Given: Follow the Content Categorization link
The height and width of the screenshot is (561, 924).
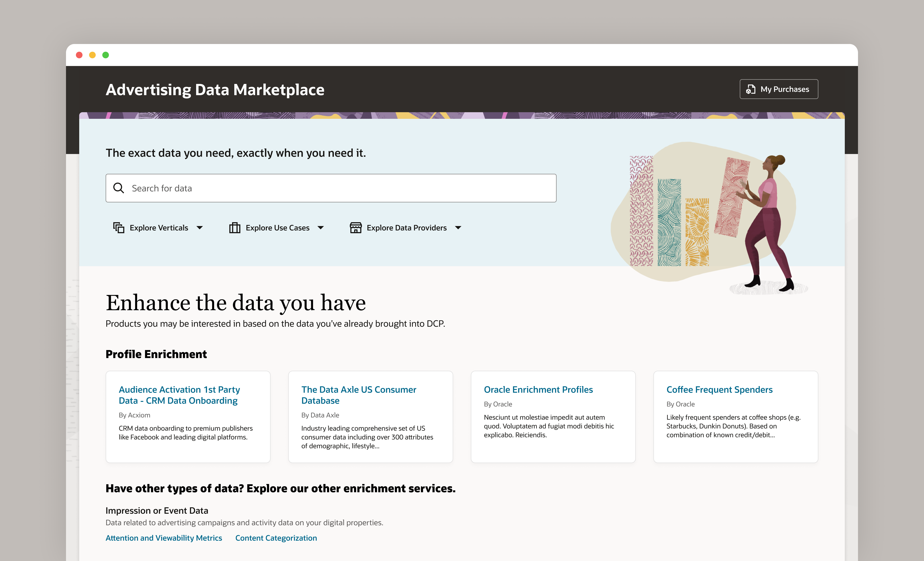Looking at the screenshot, I should [x=276, y=538].
